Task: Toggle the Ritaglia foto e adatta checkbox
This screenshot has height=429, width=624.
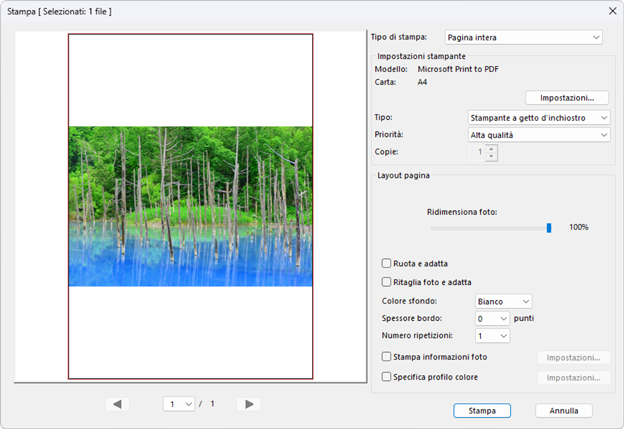Action: click(x=387, y=282)
